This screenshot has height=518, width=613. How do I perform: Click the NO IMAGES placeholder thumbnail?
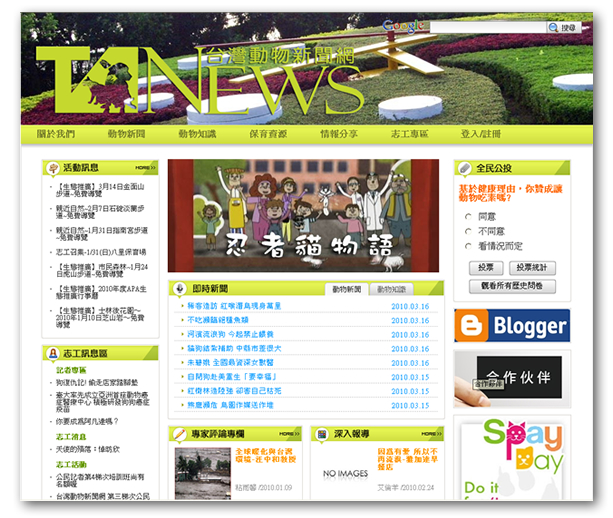[x=345, y=473]
